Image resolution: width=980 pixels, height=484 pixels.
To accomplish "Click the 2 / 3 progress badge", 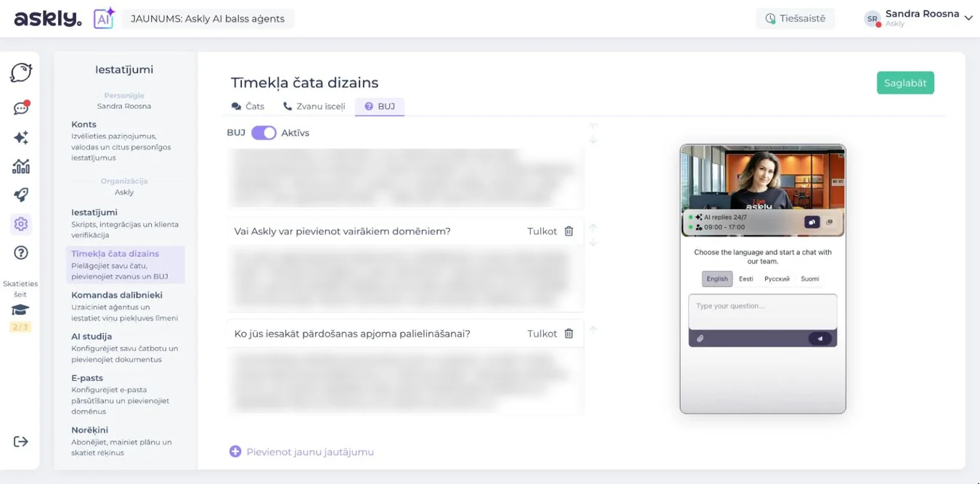I will point(20,327).
